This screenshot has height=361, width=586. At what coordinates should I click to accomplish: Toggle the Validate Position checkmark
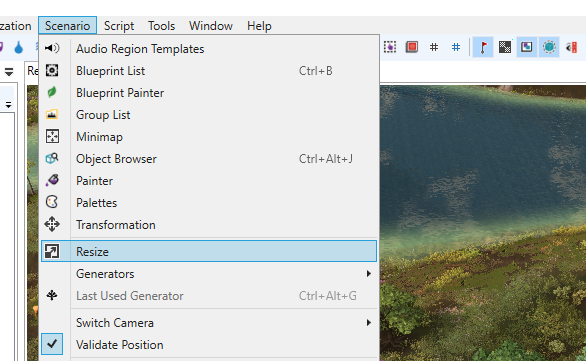[x=52, y=344]
